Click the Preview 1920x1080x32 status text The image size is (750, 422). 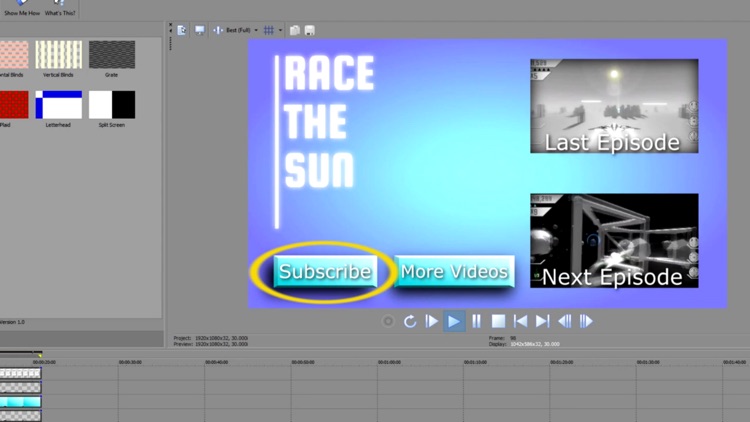tap(210, 344)
